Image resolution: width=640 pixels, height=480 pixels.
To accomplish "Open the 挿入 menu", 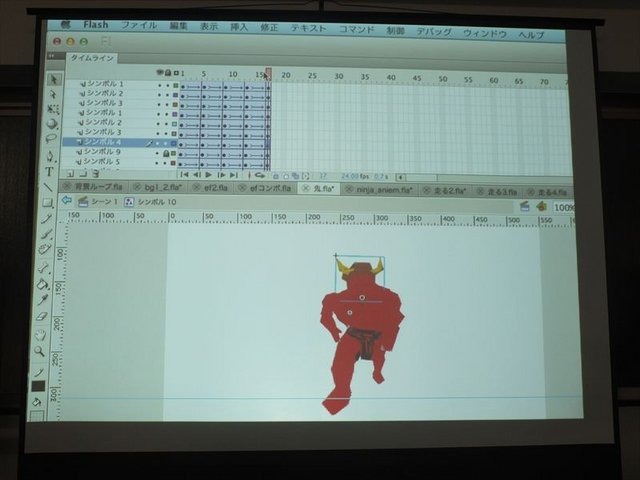I will tap(239, 27).
